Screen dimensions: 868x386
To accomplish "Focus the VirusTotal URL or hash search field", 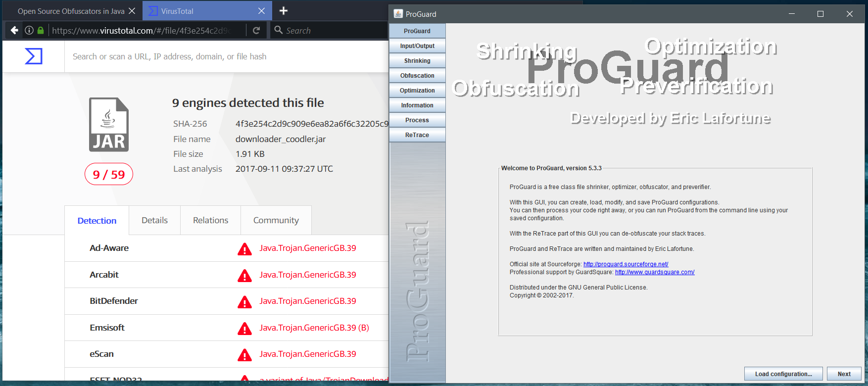I will tap(223, 56).
